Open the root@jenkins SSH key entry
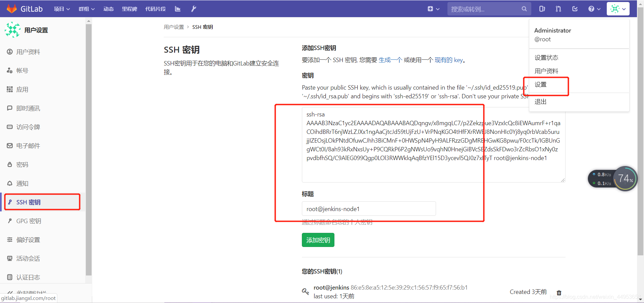Screen dimensions: 644x303 coord(331,288)
